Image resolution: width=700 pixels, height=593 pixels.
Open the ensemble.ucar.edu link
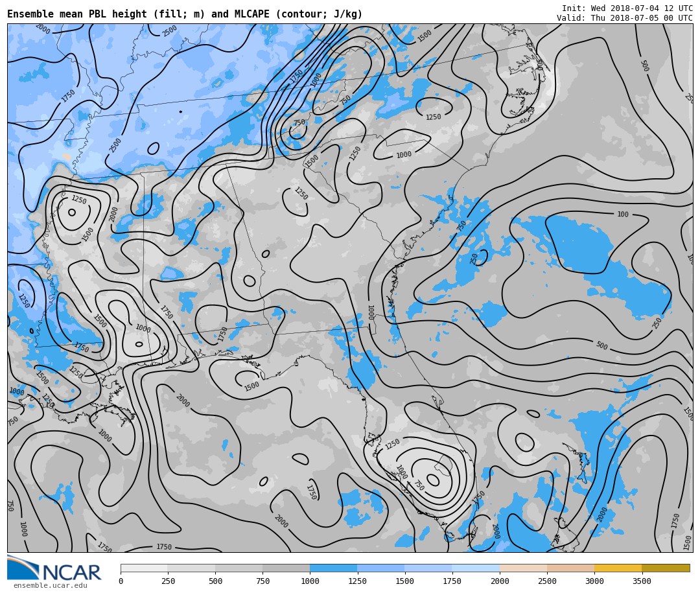click(50, 586)
